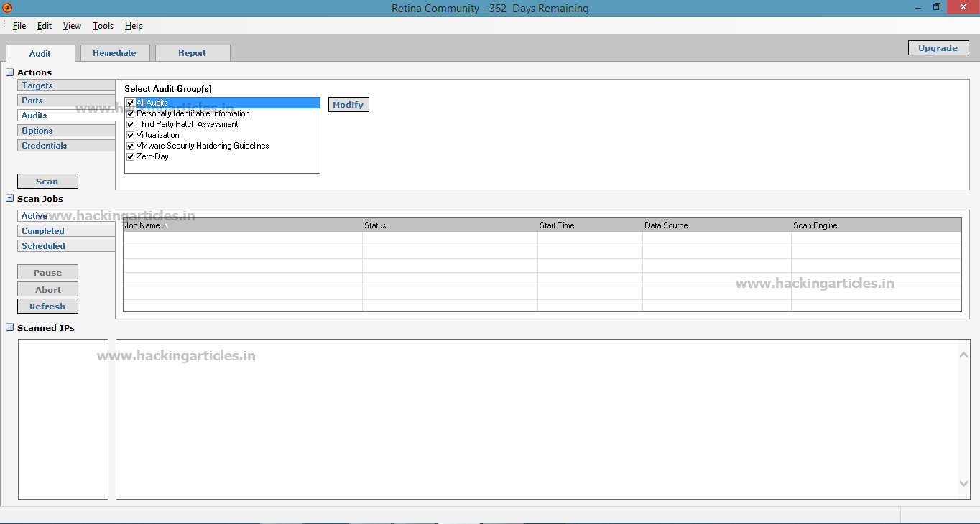The height and width of the screenshot is (524, 980).
Task: Uncheck the Zero-Day audit group
Action: [x=131, y=156]
